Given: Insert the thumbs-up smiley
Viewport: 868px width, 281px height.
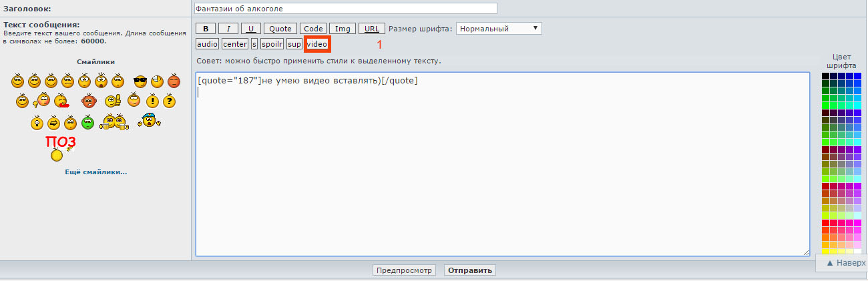Looking at the screenshot, I should tap(112, 101).
